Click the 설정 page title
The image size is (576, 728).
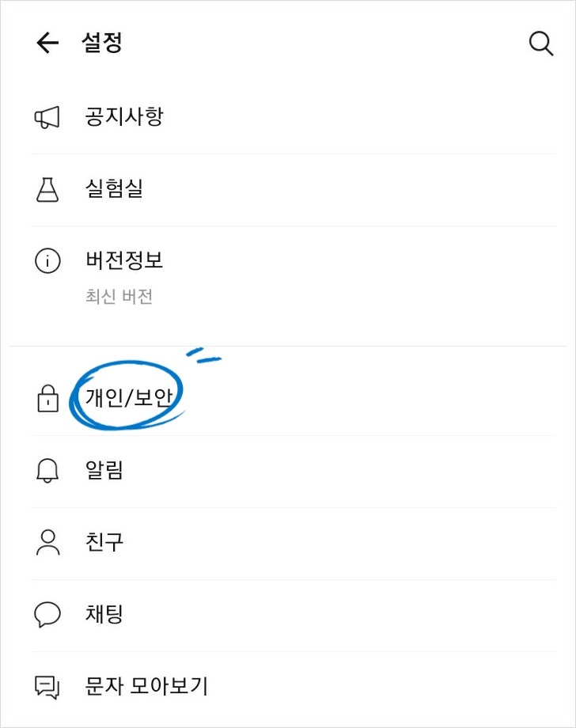tap(101, 43)
